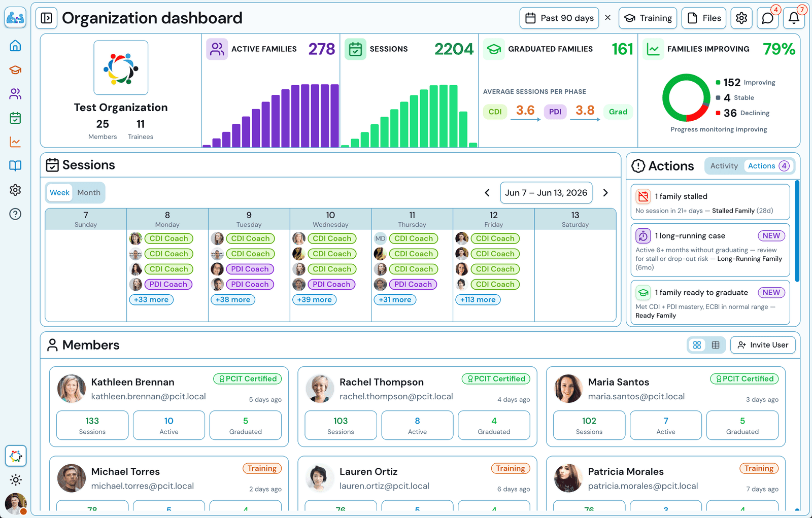Expand +31 more sessions on Thursday

pyautogui.click(x=395, y=300)
